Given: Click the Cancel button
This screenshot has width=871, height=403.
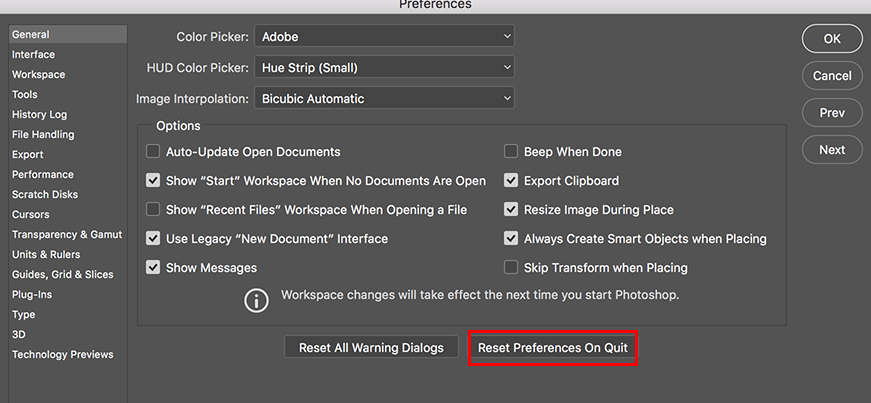Looking at the screenshot, I should 831,76.
